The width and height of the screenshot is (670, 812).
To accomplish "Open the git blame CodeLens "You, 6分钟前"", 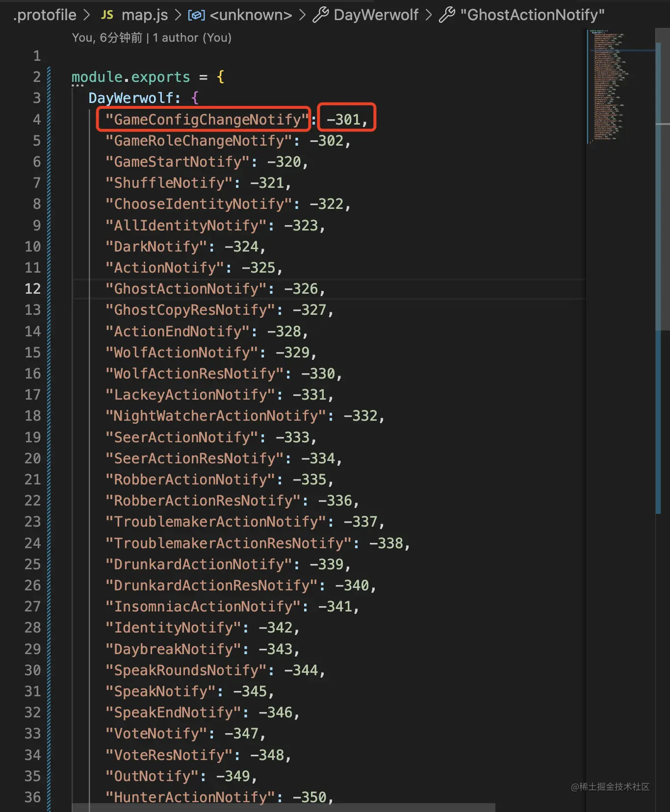I will pos(107,38).
